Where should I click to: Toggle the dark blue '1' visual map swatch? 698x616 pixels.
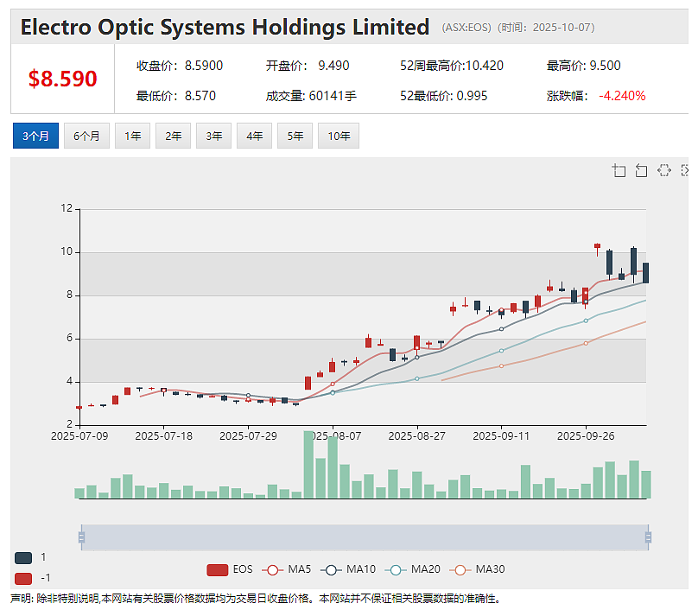click(x=23, y=558)
